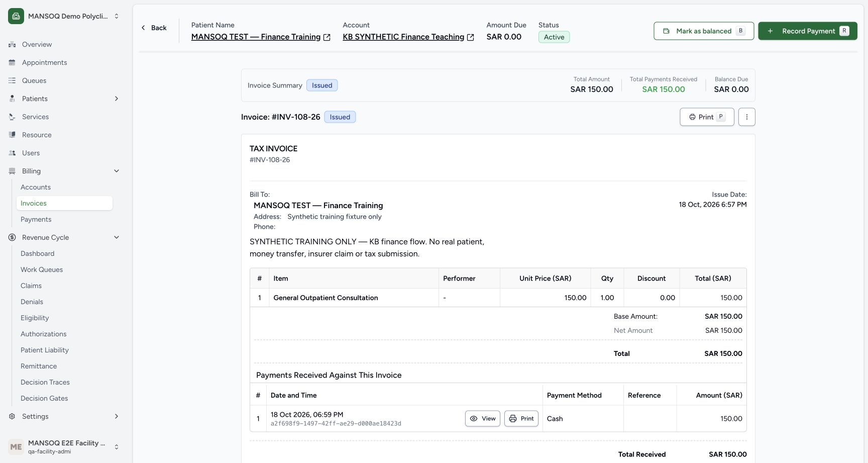The height and width of the screenshot is (463, 868).
Task: Select Invoices under Billing
Action: [64, 203]
